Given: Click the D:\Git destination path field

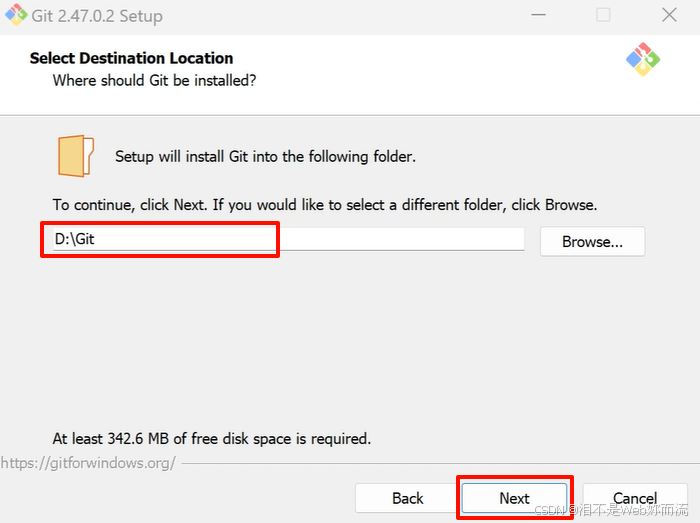Looking at the screenshot, I should click(288, 239).
